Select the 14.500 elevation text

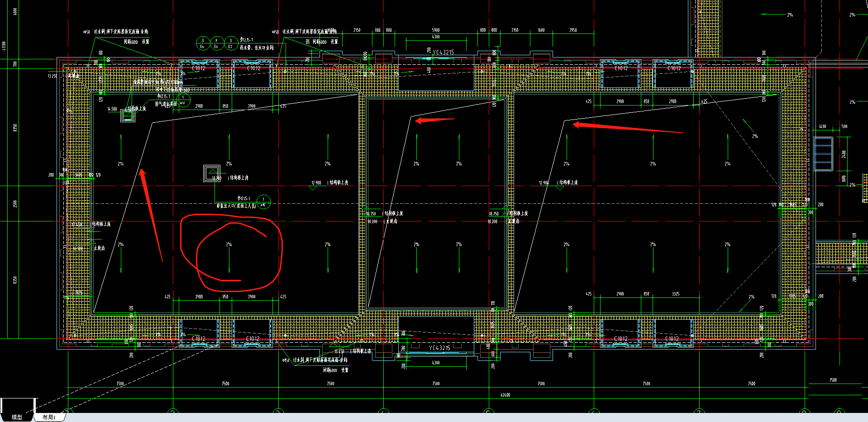point(112,109)
